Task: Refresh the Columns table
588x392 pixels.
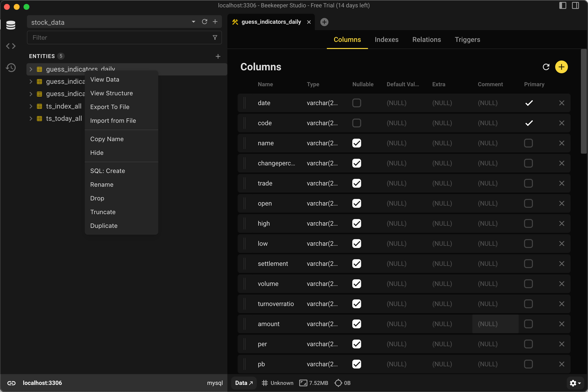Action: point(546,67)
